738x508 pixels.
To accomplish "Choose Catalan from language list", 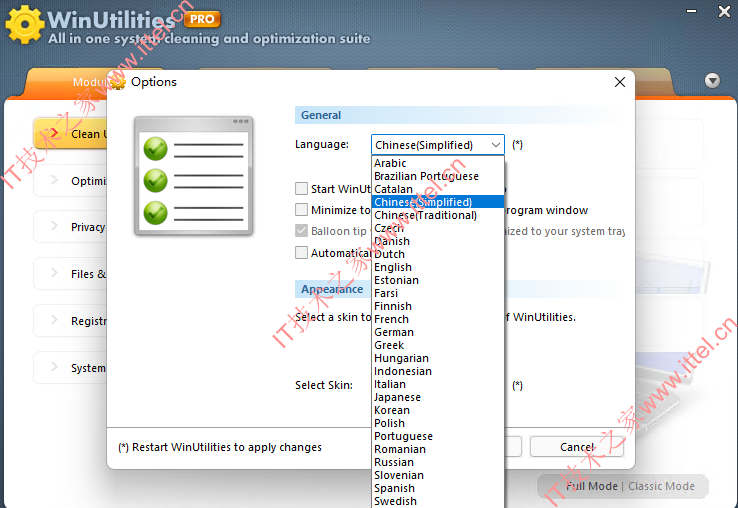I will coord(438,189).
